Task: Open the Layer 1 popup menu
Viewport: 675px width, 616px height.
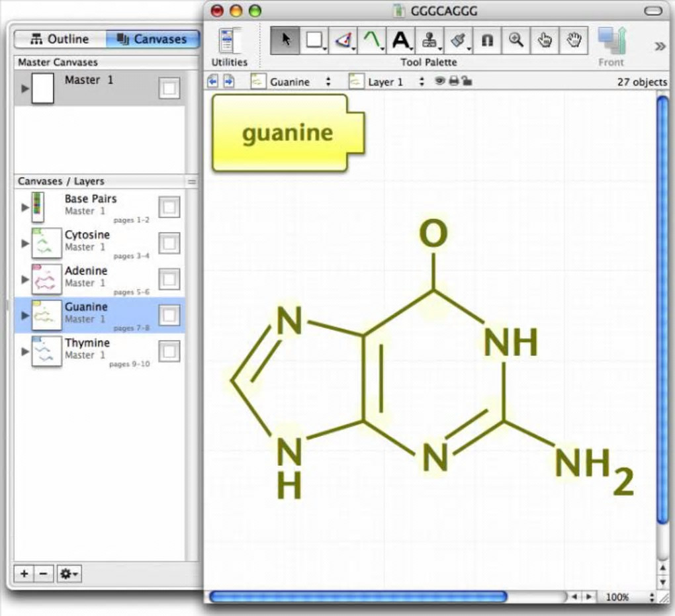Action: tap(387, 81)
